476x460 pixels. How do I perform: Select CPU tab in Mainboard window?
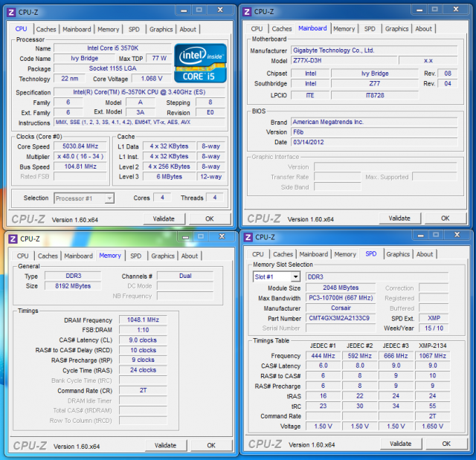[x=257, y=29]
